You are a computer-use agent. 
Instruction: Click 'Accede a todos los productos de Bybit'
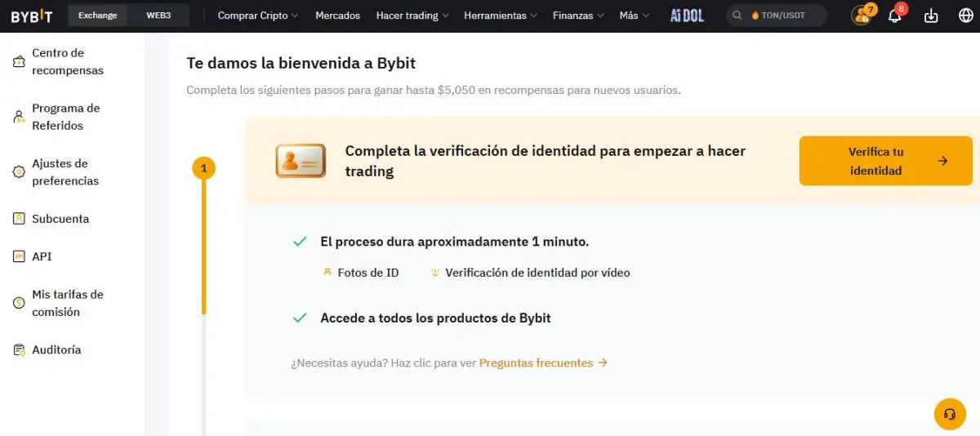pyautogui.click(x=435, y=318)
